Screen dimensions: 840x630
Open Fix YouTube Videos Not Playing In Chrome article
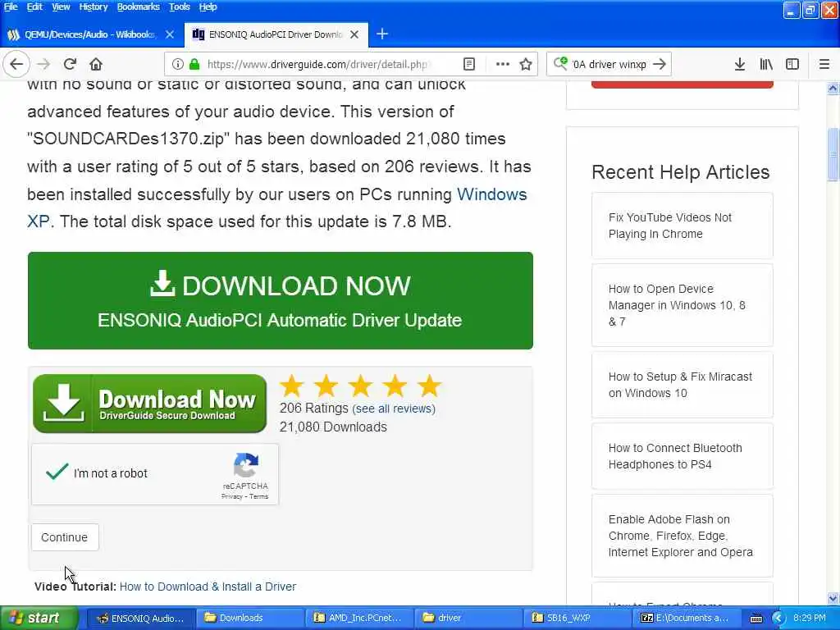pos(682,226)
